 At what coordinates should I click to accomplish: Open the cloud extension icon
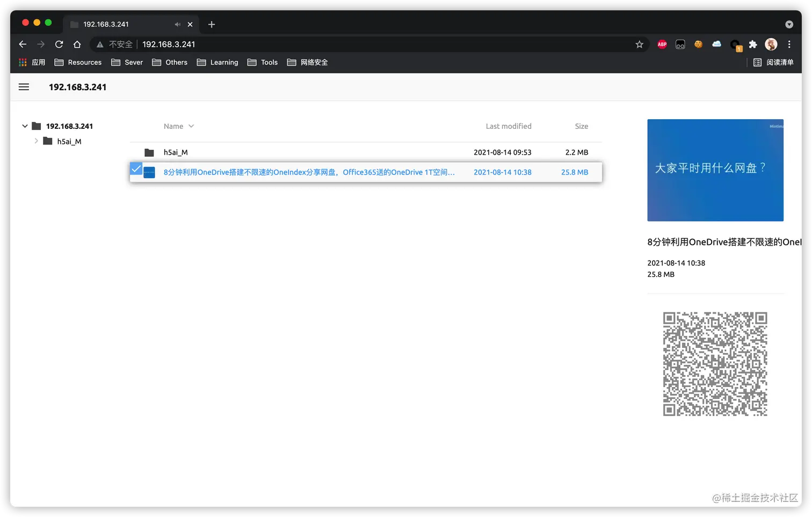point(716,44)
